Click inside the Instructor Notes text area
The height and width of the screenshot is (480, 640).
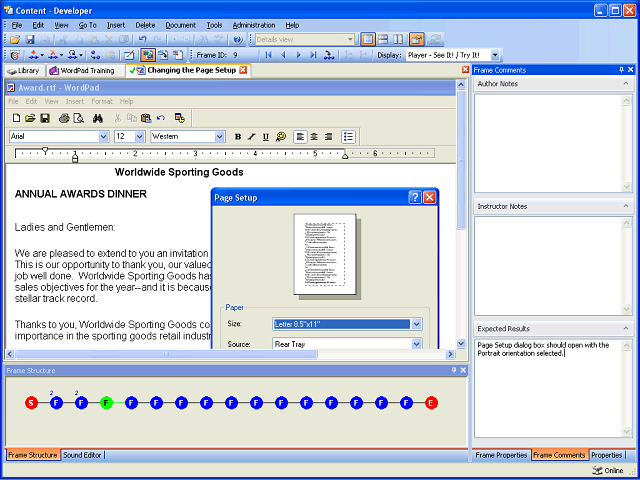[x=548, y=266]
